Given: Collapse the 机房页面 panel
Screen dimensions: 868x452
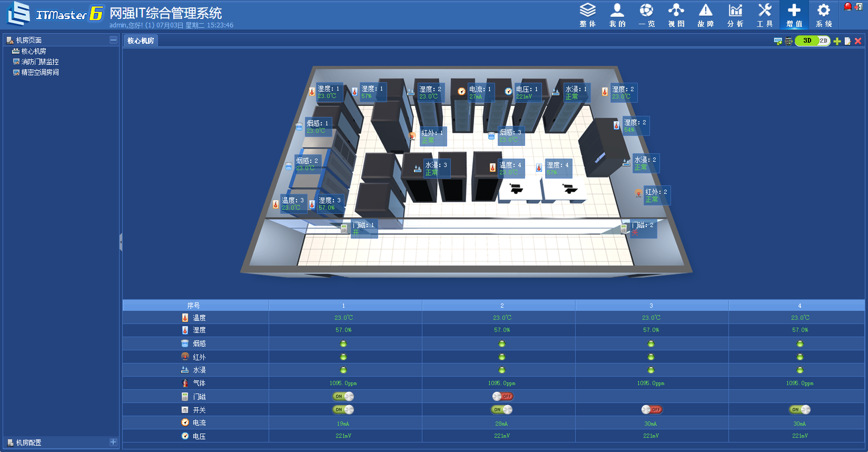Looking at the screenshot, I should tap(113, 40).
